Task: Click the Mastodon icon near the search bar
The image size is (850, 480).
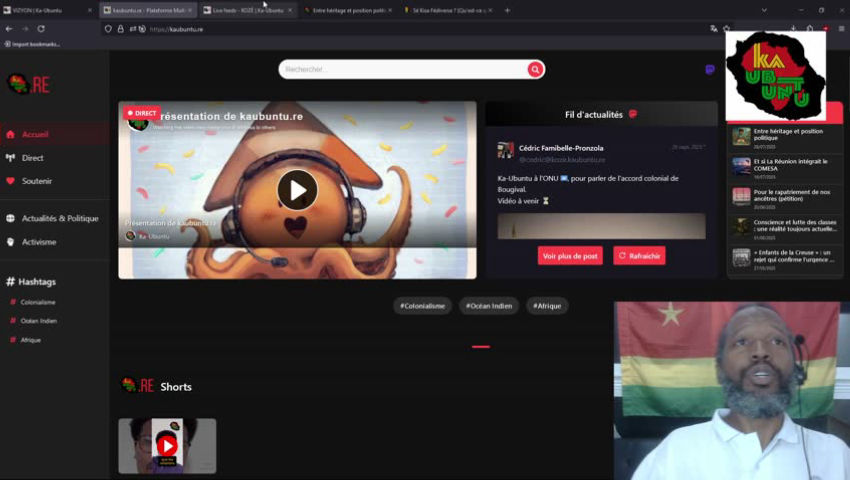Action: coord(710,70)
